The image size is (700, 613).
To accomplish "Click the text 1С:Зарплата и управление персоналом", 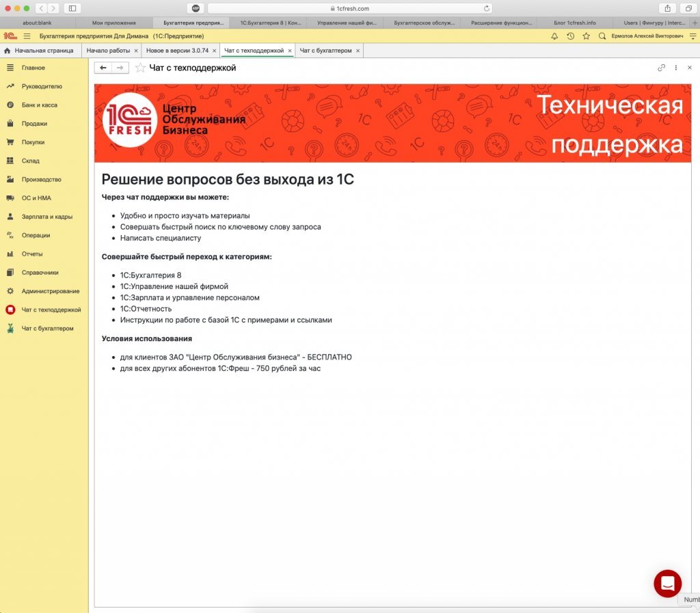I will click(x=190, y=297).
